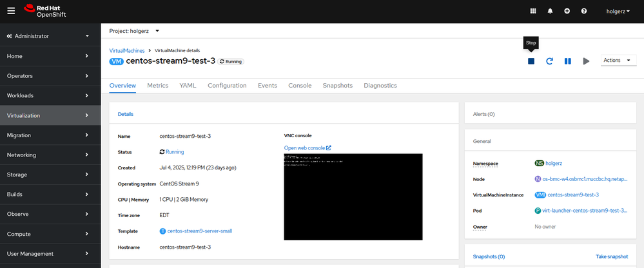The width and height of the screenshot is (644, 268).
Task: Click the Stop VM square icon
Action: (531, 61)
